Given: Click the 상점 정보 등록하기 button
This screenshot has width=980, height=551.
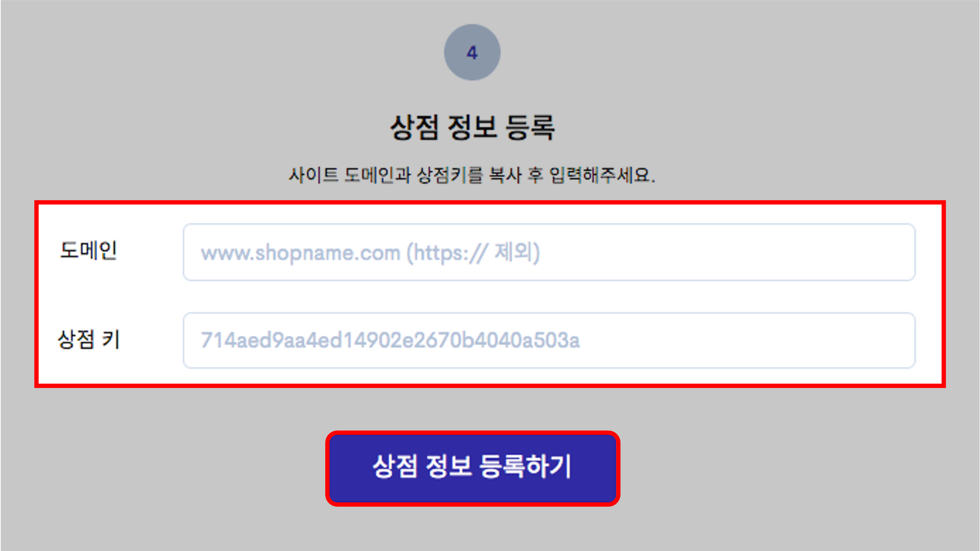Looking at the screenshot, I should click(472, 468).
